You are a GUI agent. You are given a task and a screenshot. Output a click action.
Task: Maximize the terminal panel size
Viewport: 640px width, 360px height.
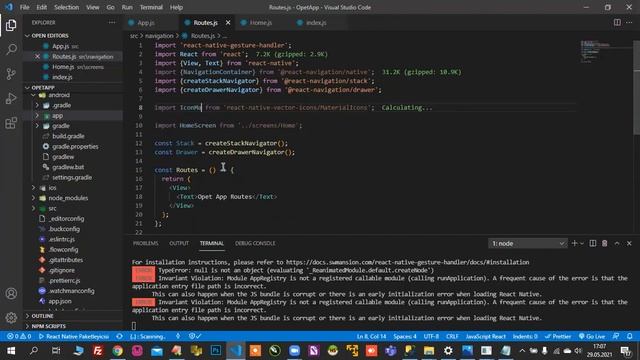coord(617,243)
